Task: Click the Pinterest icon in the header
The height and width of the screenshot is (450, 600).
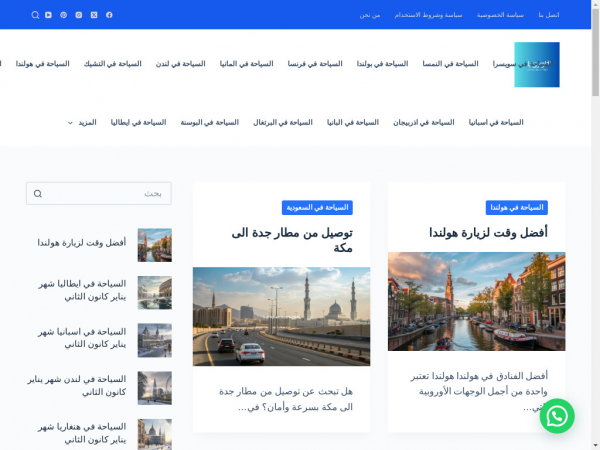Action: point(64,15)
